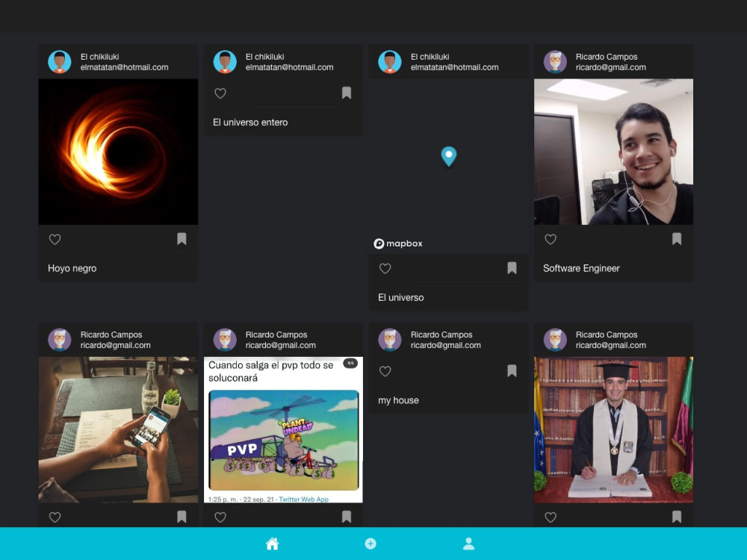Click elmatatan@hotmail.com on Hoyo negro post

click(x=124, y=68)
